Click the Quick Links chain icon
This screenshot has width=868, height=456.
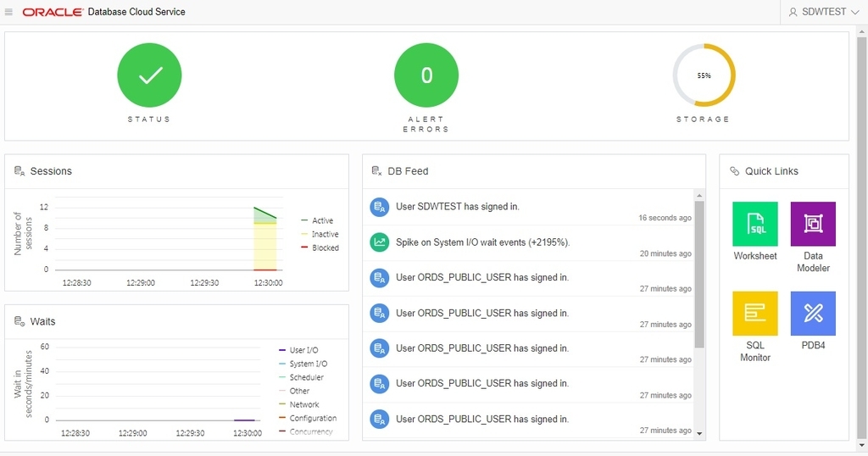click(x=735, y=171)
